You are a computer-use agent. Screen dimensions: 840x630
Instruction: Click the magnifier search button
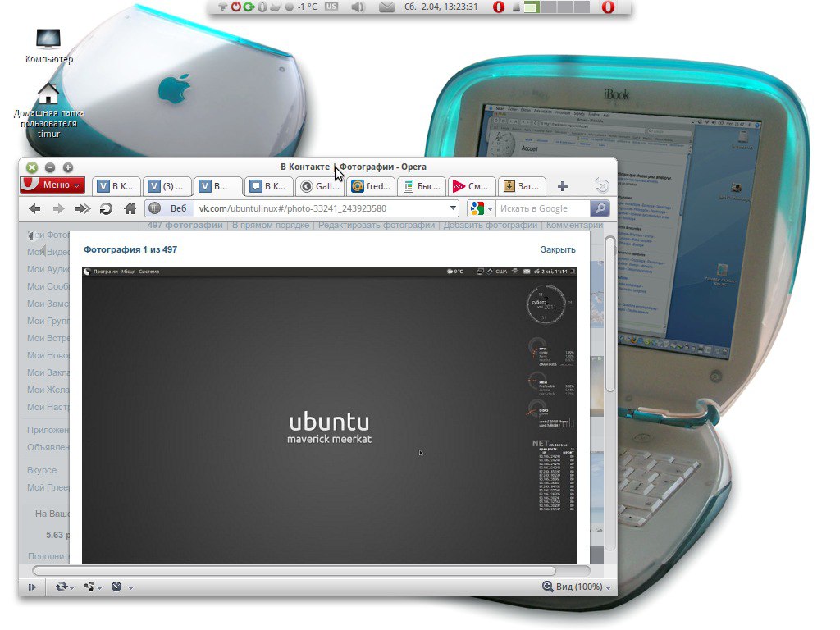click(600, 208)
